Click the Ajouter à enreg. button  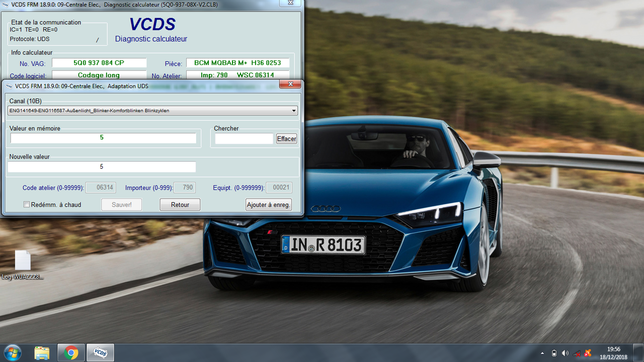[268, 204]
